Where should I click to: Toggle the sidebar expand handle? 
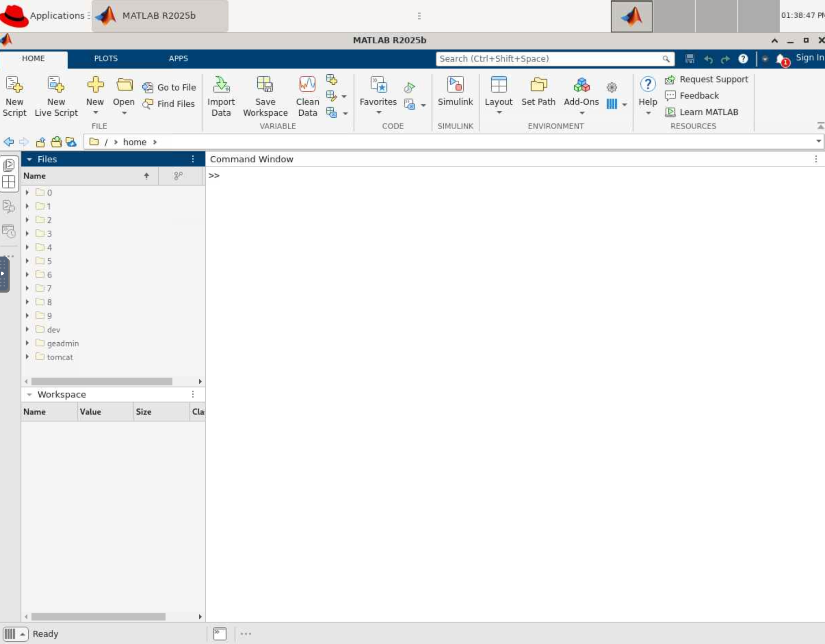click(3, 274)
